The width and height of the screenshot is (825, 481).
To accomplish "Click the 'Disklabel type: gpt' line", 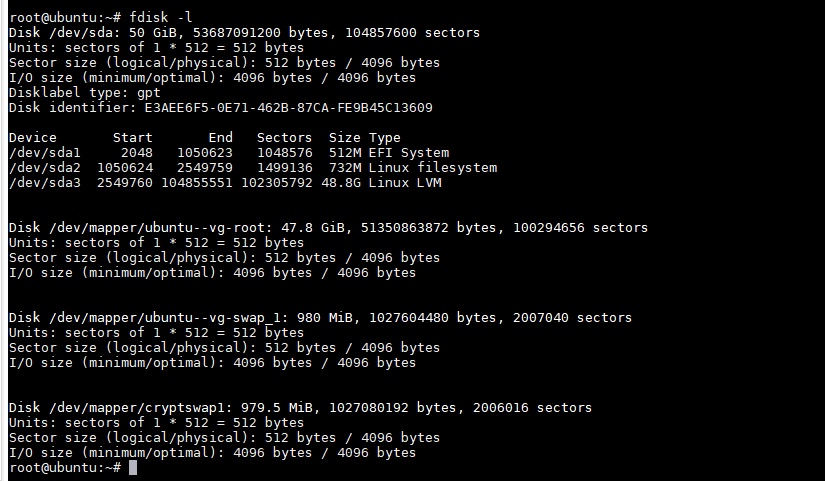I will pyautogui.click(x=85, y=93).
